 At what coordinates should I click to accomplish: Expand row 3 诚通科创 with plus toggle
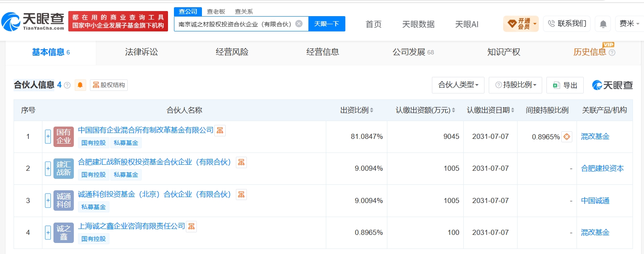(x=48, y=200)
